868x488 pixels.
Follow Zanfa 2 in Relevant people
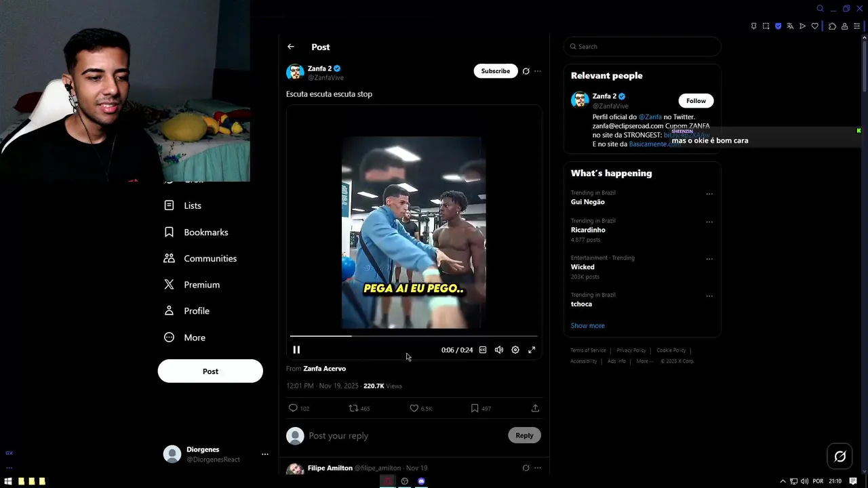(696, 101)
